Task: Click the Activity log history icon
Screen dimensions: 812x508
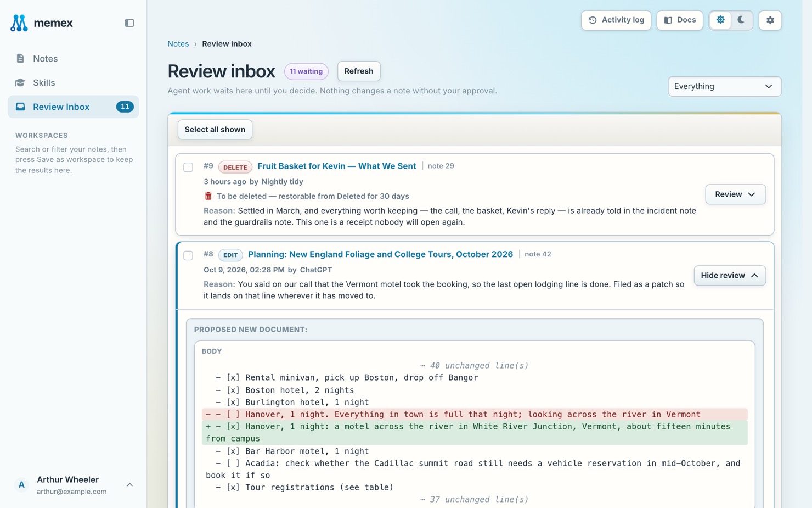Action: coord(593,20)
